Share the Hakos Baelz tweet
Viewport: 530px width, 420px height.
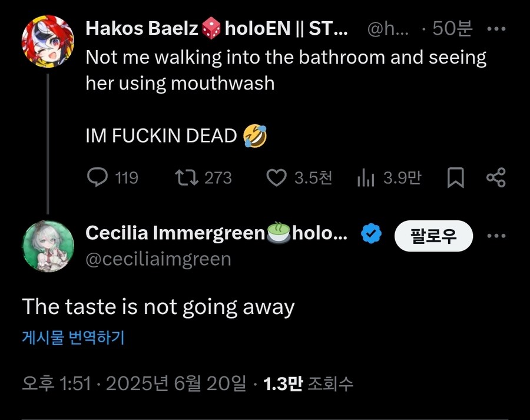(496, 177)
